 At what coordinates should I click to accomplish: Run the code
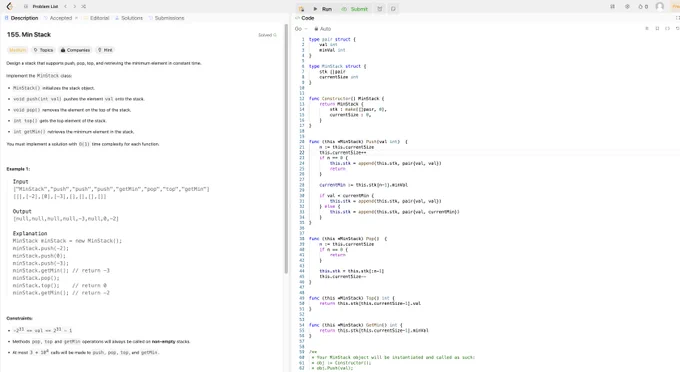pos(323,9)
